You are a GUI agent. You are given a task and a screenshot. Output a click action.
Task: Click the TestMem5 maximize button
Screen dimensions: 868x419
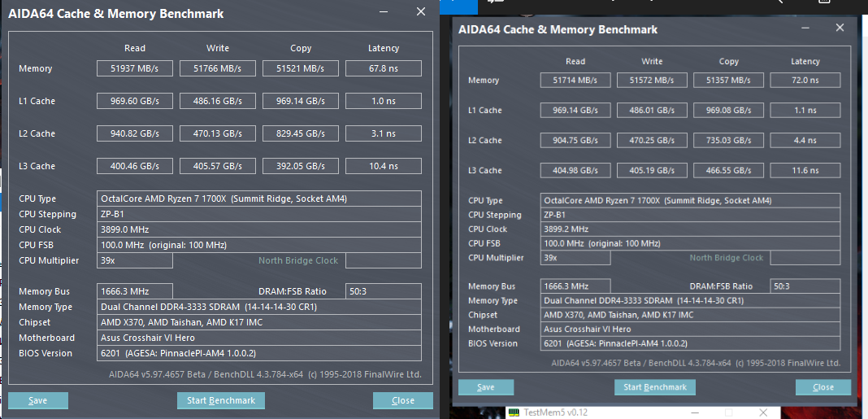point(730,413)
